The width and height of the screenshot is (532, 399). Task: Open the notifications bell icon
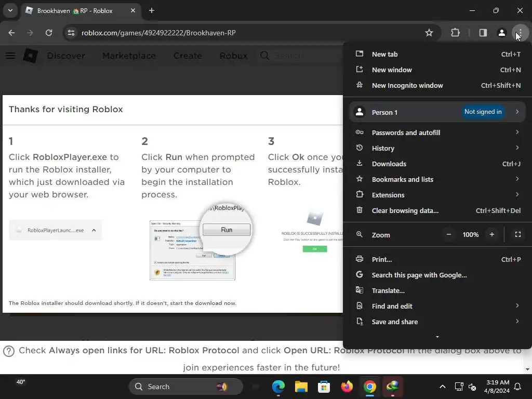tap(518, 387)
